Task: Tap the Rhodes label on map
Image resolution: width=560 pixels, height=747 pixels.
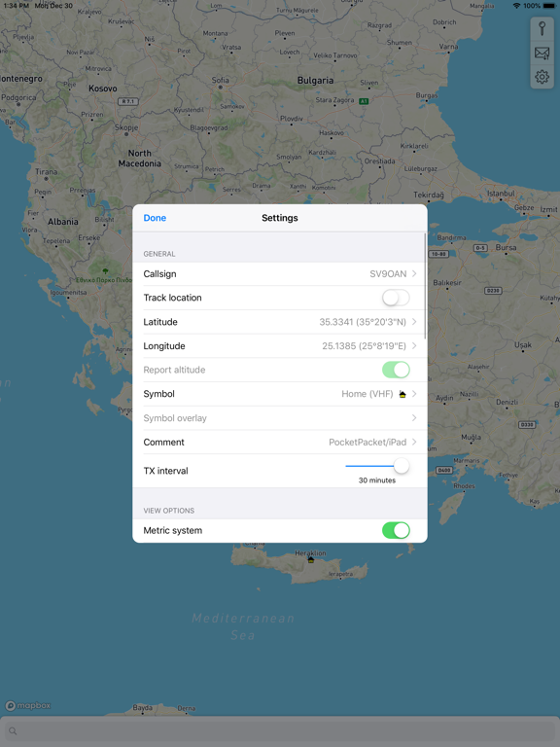Action: click(x=464, y=486)
